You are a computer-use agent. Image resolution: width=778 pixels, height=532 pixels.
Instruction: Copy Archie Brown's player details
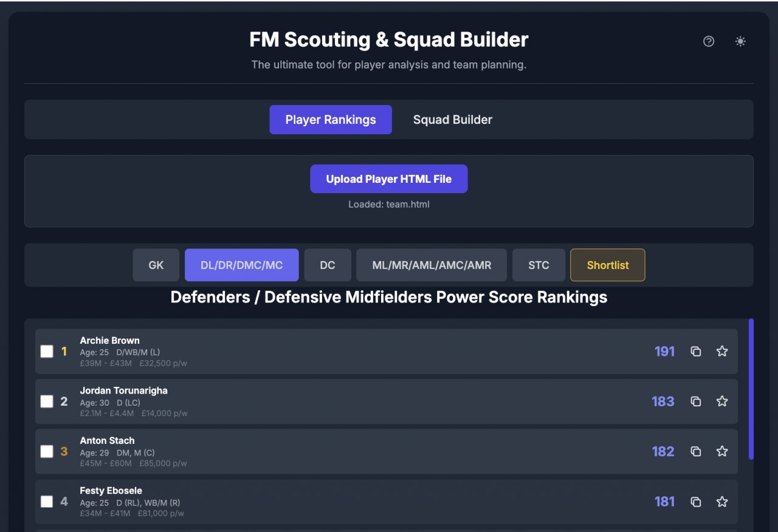[x=696, y=351]
